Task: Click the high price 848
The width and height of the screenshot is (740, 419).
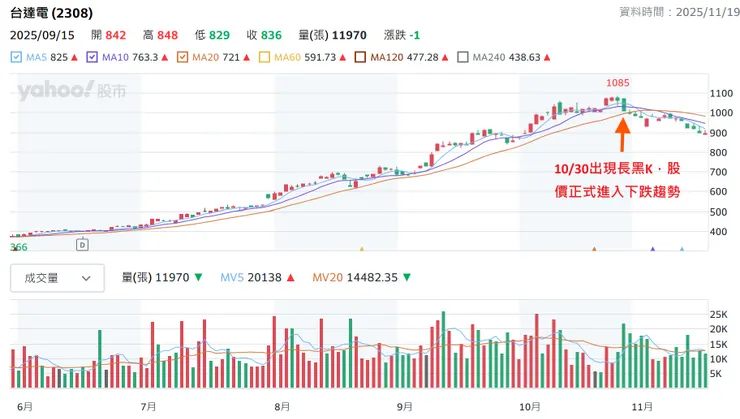Action: tap(168, 35)
